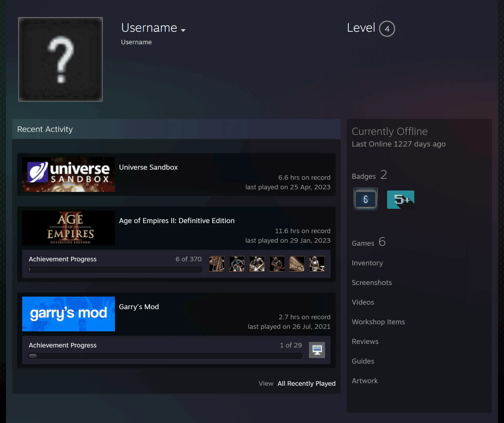Open the Inventory page
504x423 pixels.
click(367, 263)
